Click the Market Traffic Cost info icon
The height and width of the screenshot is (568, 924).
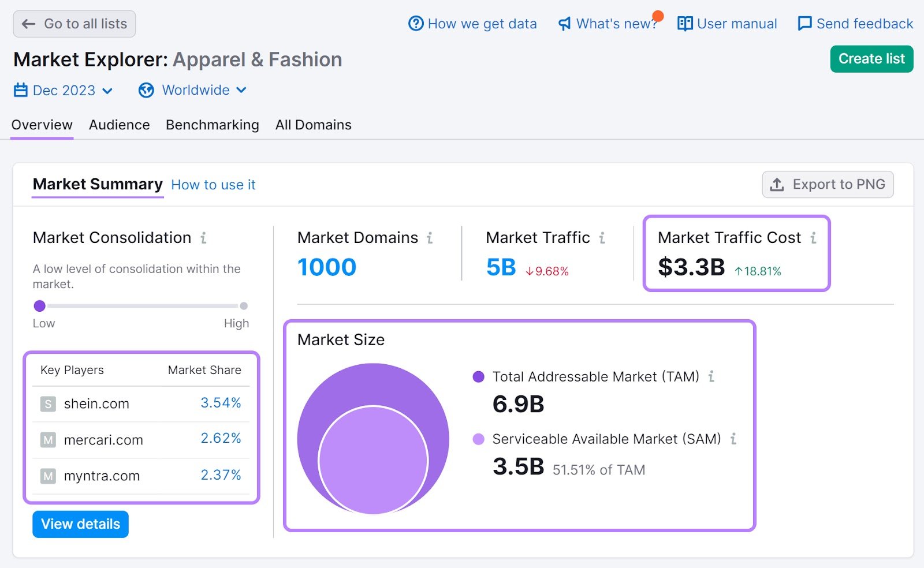click(x=813, y=237)
